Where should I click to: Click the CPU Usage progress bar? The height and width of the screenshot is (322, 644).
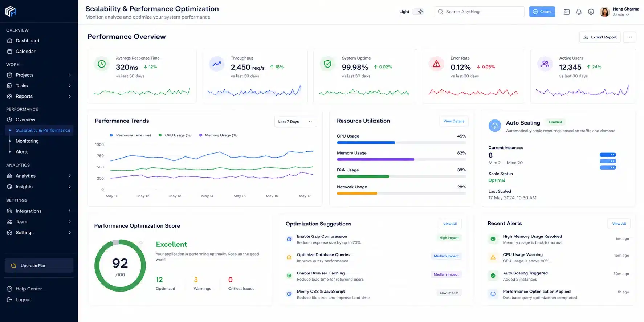pos(402,143)
